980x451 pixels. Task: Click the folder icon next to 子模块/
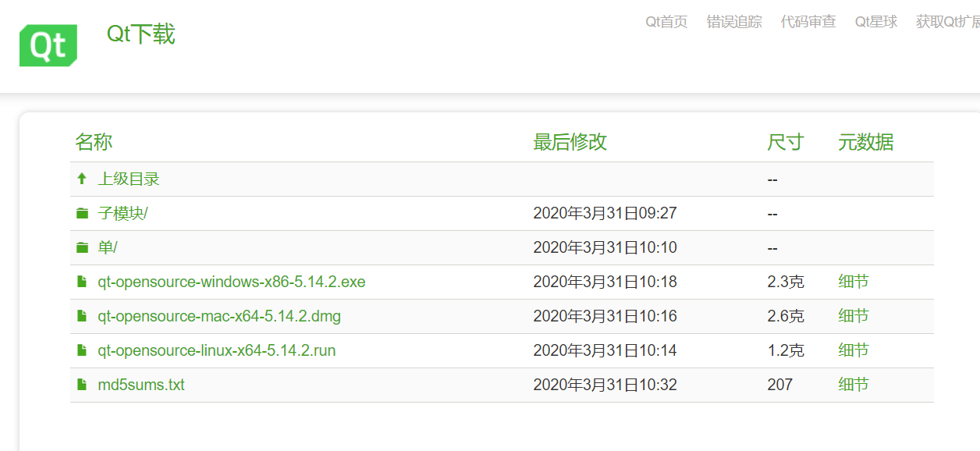pyautogui.click(x=82, y=213)
